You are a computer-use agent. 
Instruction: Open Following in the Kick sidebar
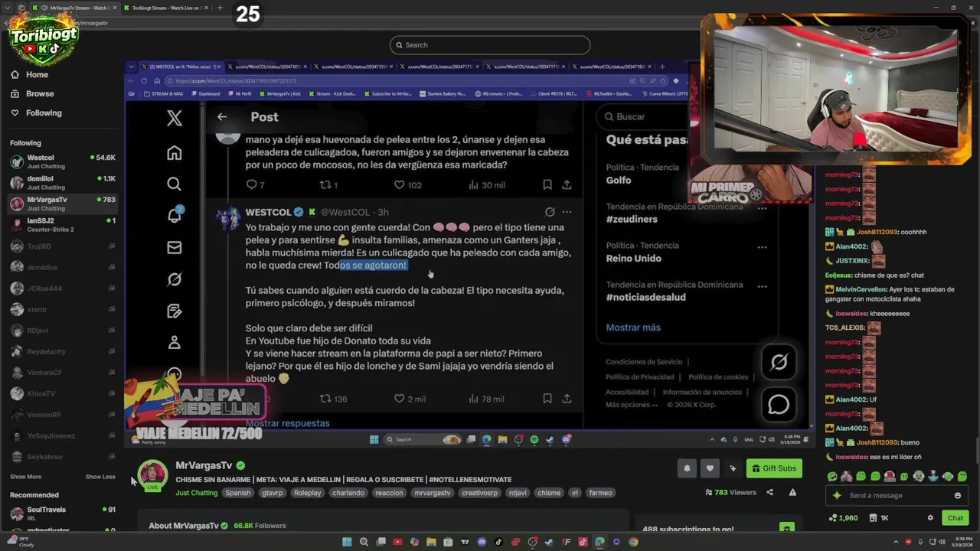click(x=36, y=112)
